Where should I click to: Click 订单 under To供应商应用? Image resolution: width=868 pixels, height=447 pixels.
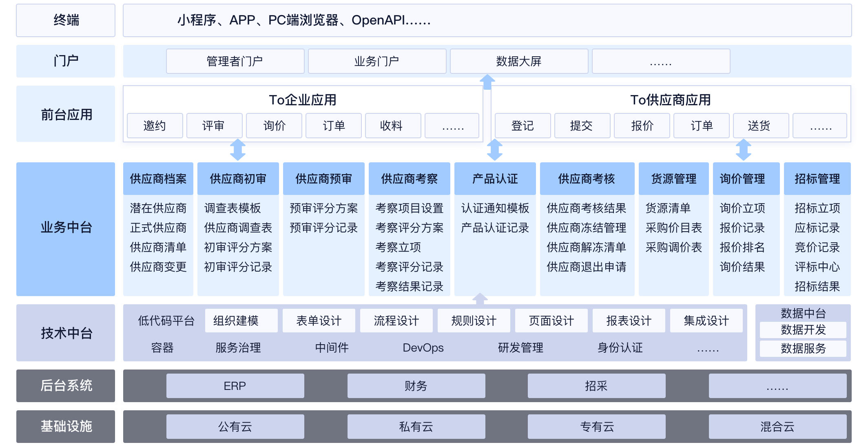(x=701, y=126)
